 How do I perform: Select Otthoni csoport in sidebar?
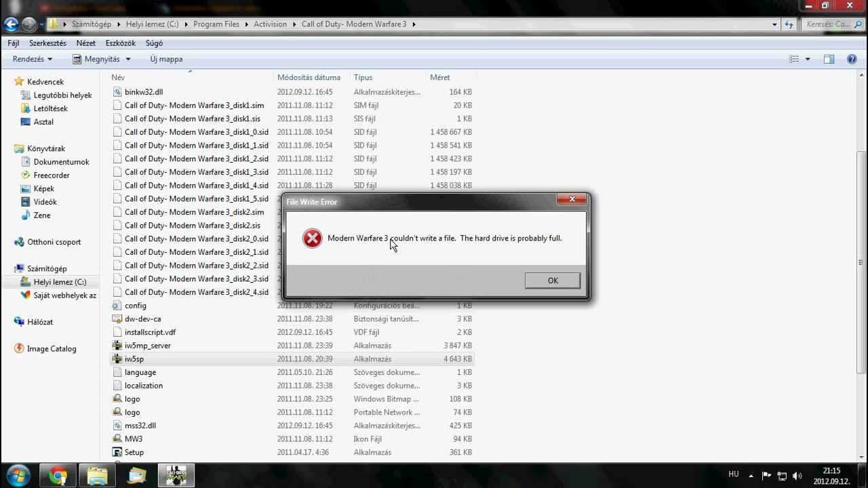[54, 242]
